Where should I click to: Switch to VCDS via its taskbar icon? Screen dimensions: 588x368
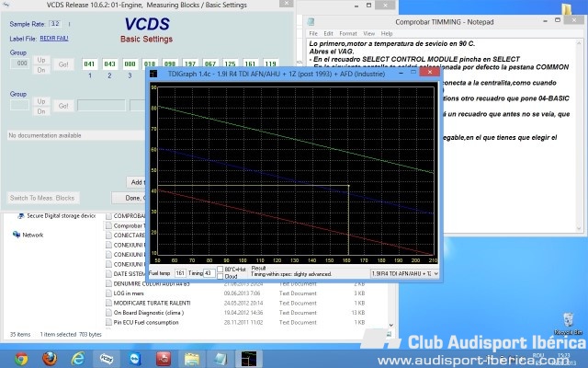click(x=107, y=359)
